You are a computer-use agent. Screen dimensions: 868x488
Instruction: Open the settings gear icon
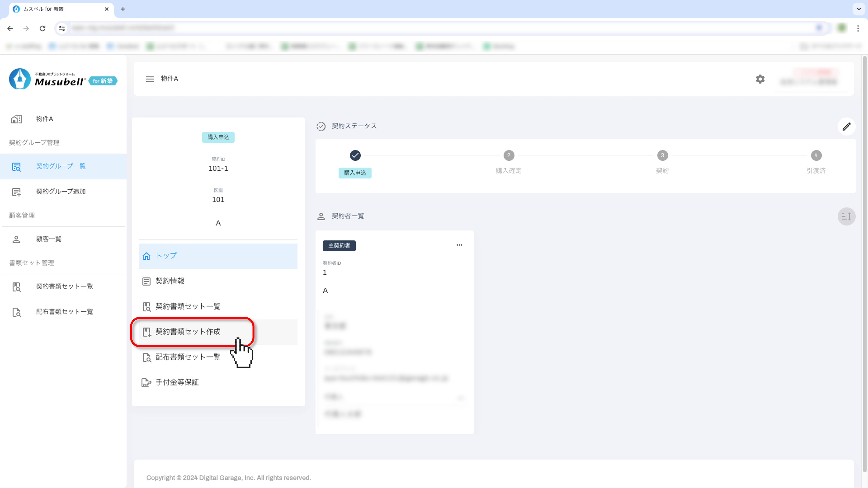760,79
